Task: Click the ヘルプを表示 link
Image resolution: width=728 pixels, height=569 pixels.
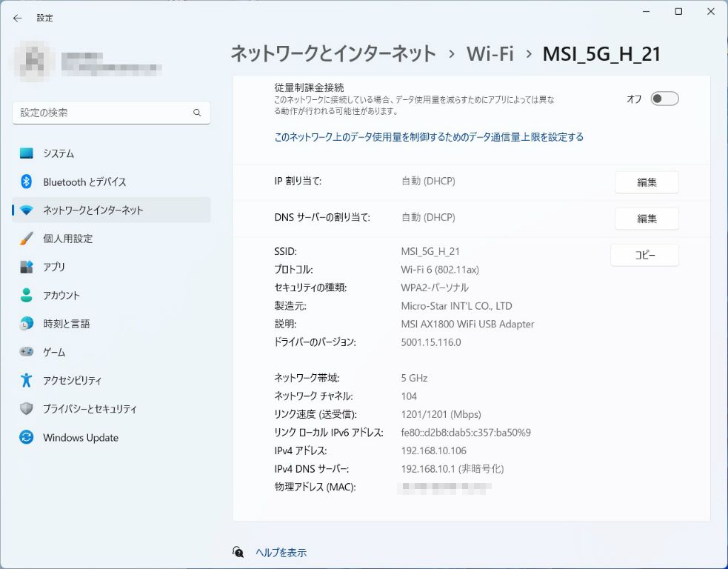Action: 281,553
